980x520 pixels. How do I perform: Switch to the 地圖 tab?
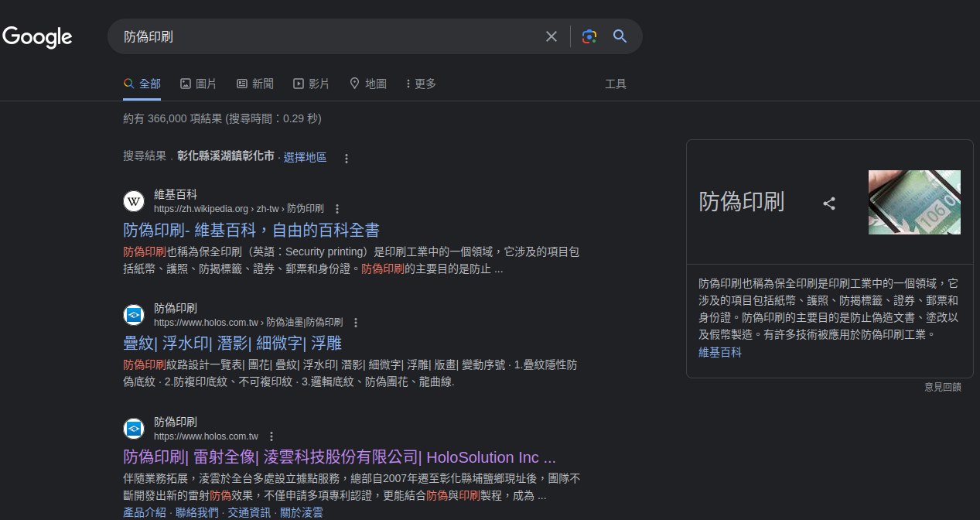point(367,84)
